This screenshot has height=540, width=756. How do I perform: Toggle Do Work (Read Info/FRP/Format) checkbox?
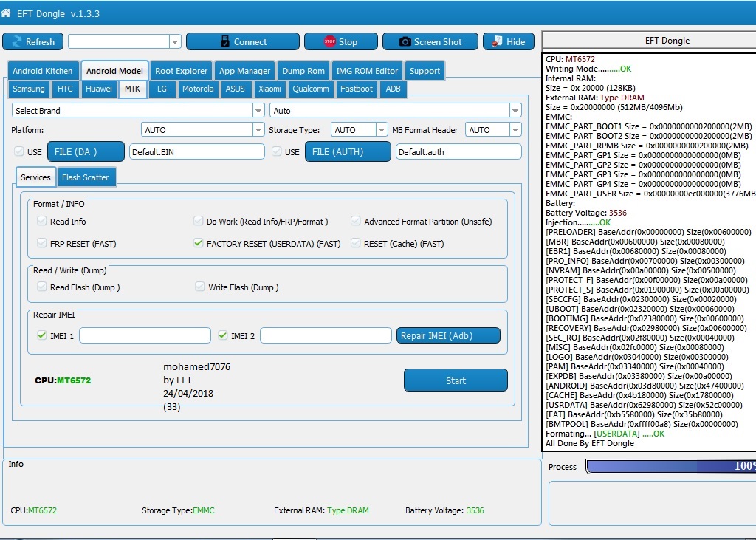(x=198, y=221)
